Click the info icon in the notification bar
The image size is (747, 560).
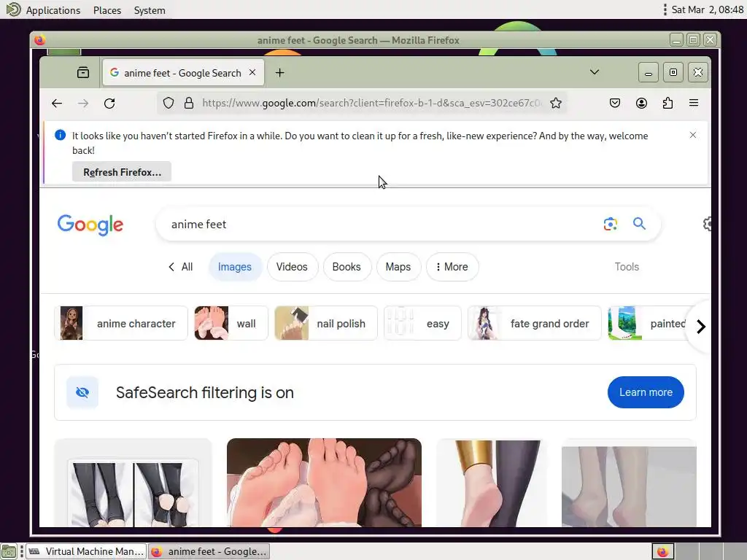coord(60,135)
